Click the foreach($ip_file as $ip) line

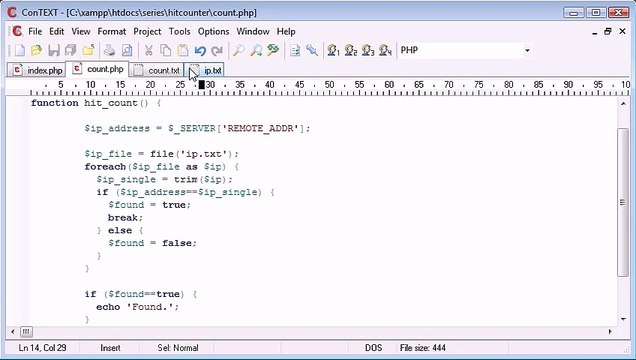tap(161, 167)
